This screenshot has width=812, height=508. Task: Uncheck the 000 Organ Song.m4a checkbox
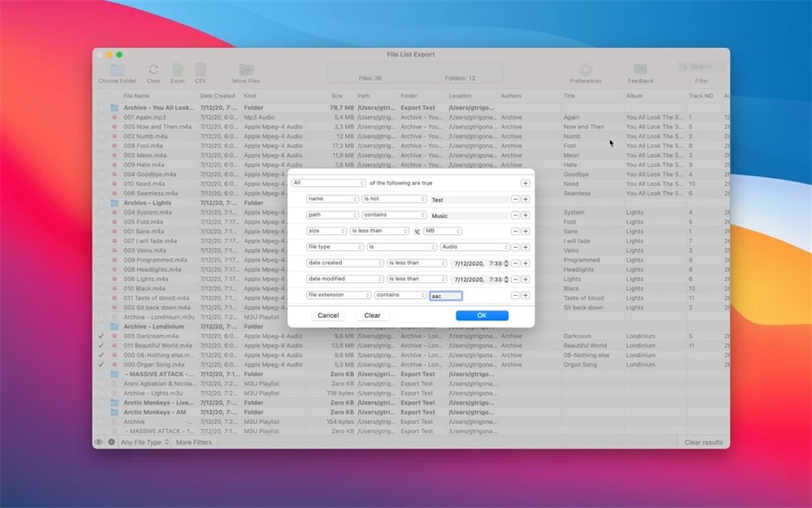pos(101,364)
